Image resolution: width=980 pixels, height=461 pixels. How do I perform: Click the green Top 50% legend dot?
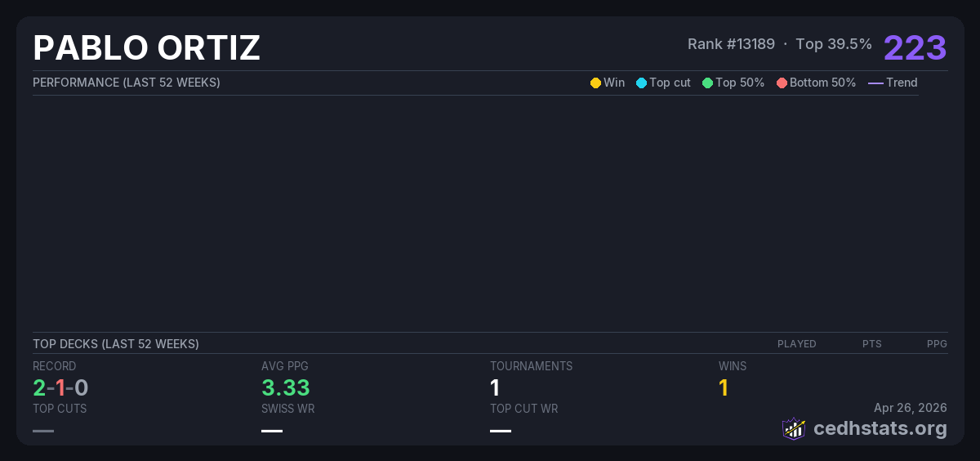coord(707,83)
